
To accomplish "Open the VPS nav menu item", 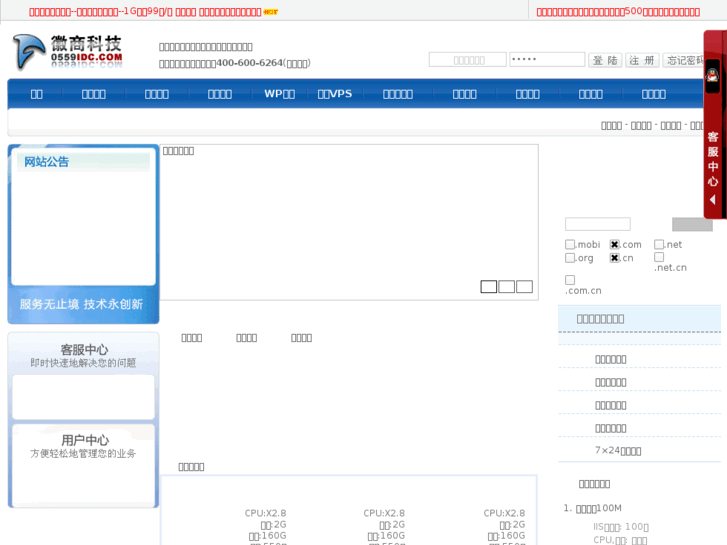I will click(x=335, y=94).
